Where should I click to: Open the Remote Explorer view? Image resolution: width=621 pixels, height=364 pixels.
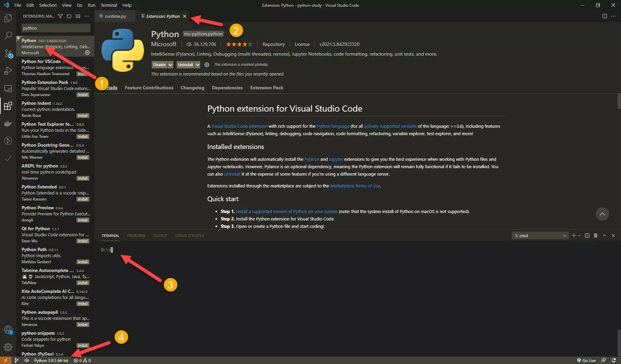tap(8, 89)
